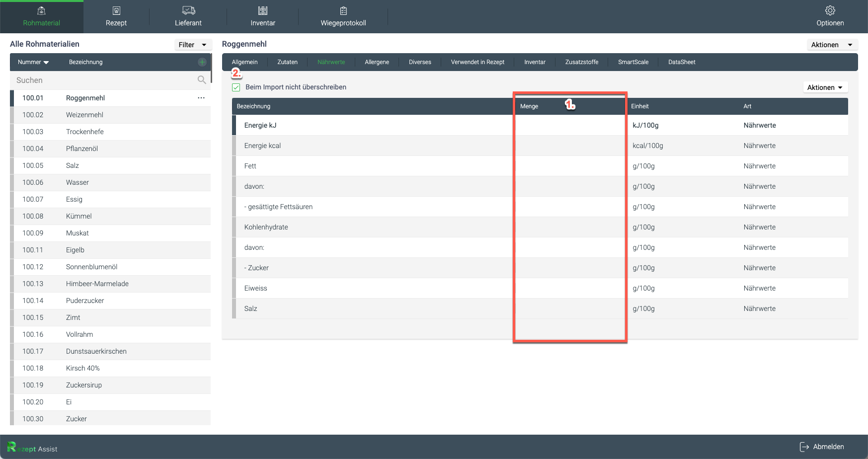Sort list by Nummer column arrow
Screen dimensions: 868x459
point(46,63)
